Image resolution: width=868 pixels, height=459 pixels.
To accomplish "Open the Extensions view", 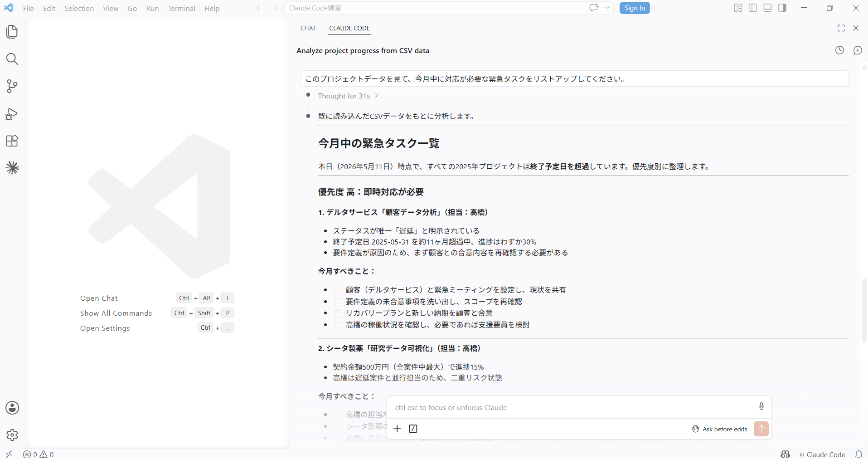I will 12,141.
